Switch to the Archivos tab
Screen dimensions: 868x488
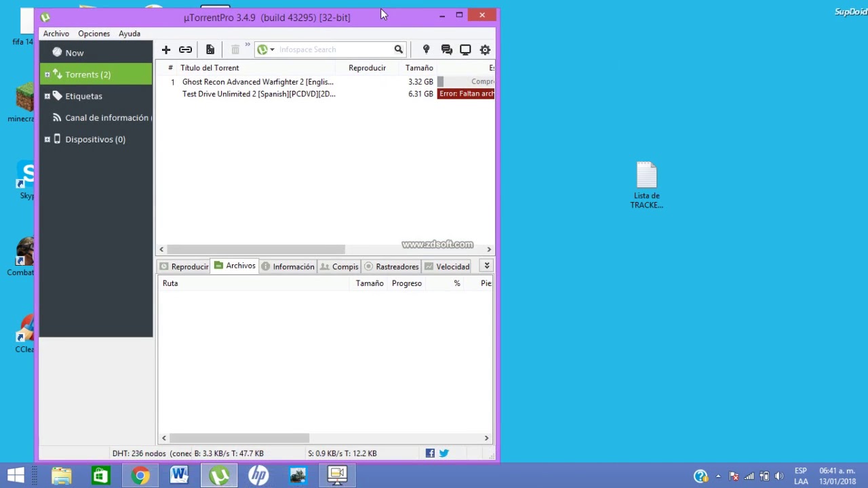click(235, 266)
